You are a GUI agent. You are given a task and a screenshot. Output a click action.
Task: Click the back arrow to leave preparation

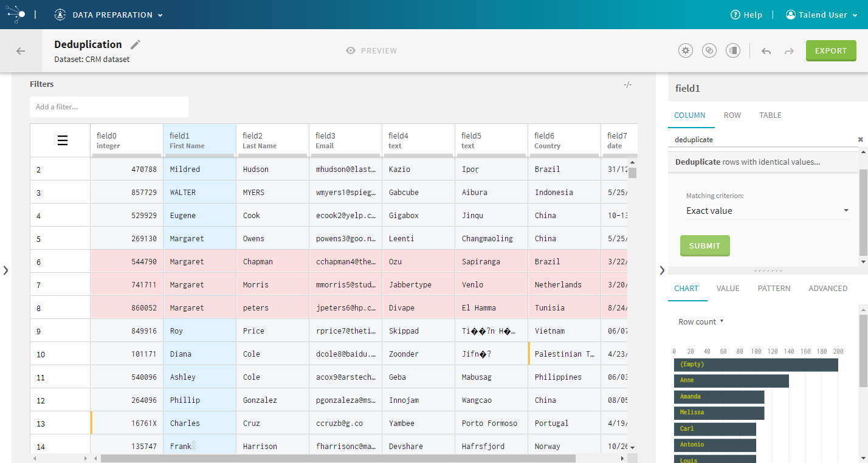21,51
